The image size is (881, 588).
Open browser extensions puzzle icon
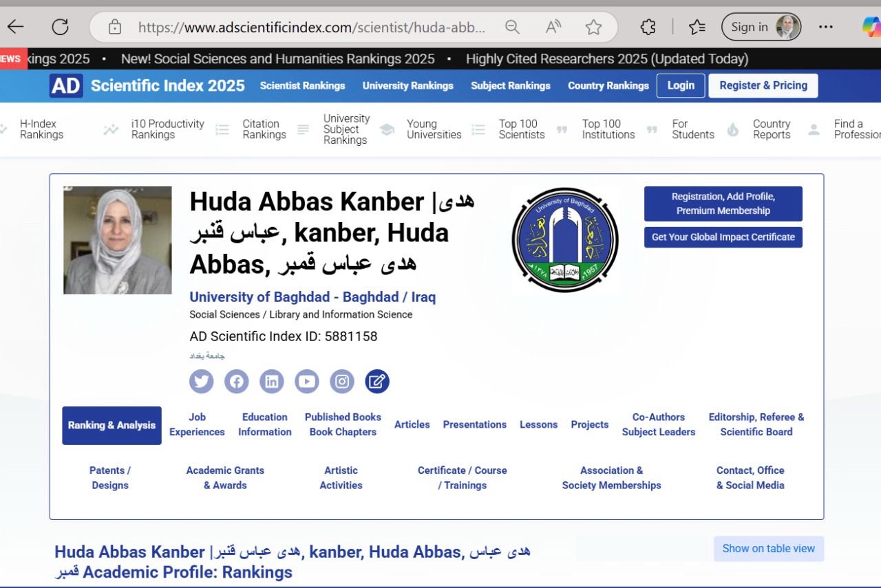(x=648, y=27)
